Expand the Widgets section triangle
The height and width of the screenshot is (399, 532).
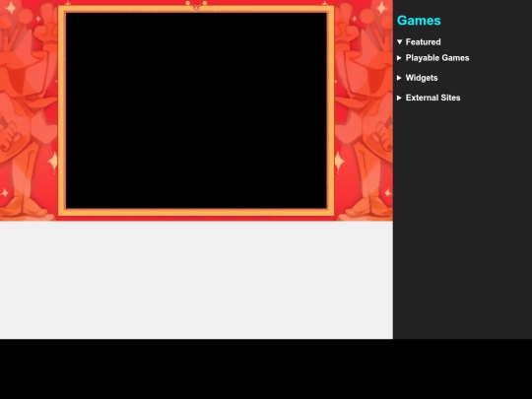coord(399,78)
